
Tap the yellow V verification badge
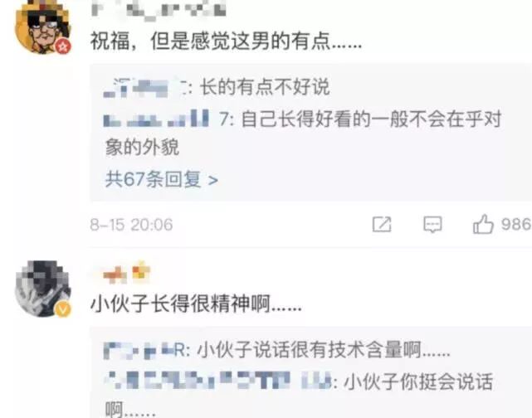point(63,309)
